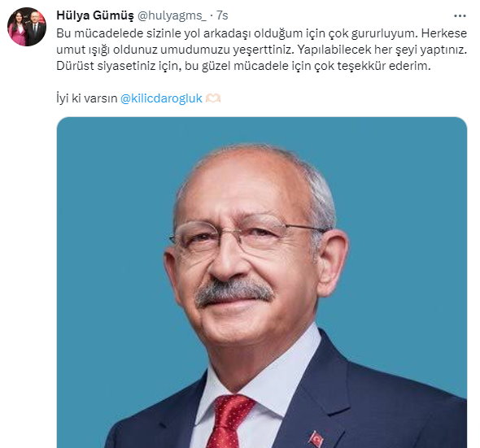Click the heart hands emoji
The image size is (480, 448).
[x=213, y=98]
